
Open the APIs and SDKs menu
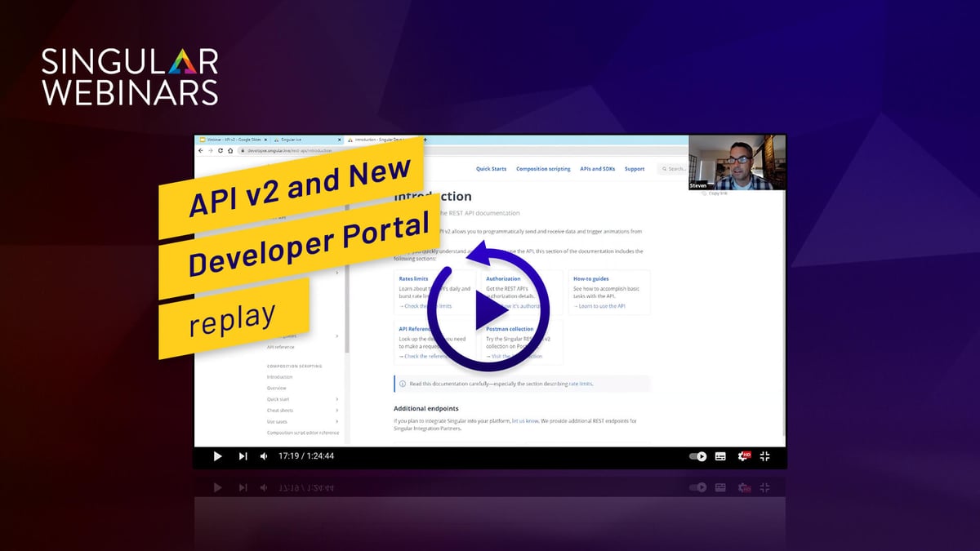[597, 169]
